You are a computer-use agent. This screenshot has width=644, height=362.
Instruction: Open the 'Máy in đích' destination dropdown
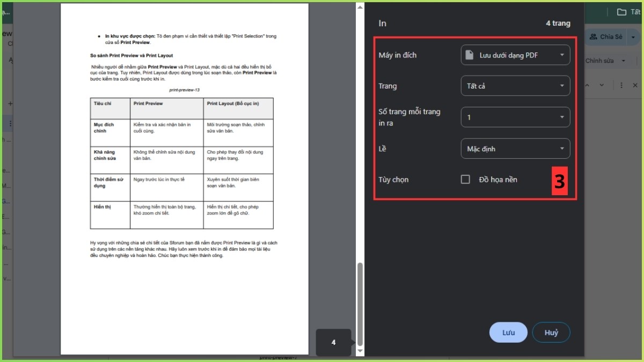pos(515,55)
